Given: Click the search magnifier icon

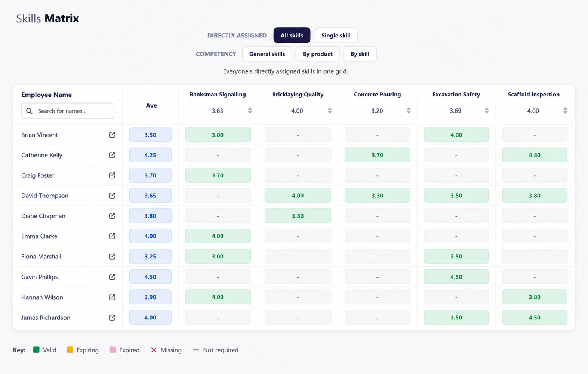Looking at the screenshot, I should (29, 111).
